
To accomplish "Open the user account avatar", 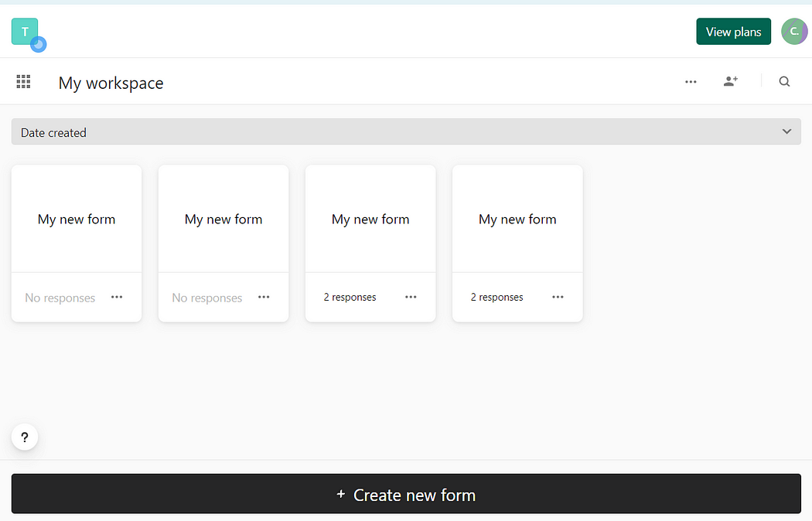I will pyautogui.click(x=794, y=32).
